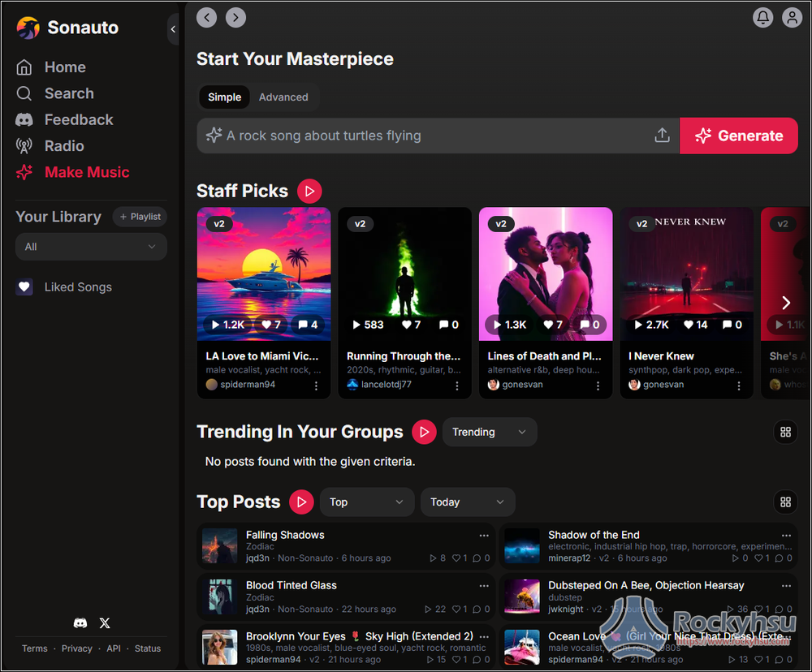This screenshot has width=812, height=672.
Task: Open the user profile icon
Action: point(792,18)
